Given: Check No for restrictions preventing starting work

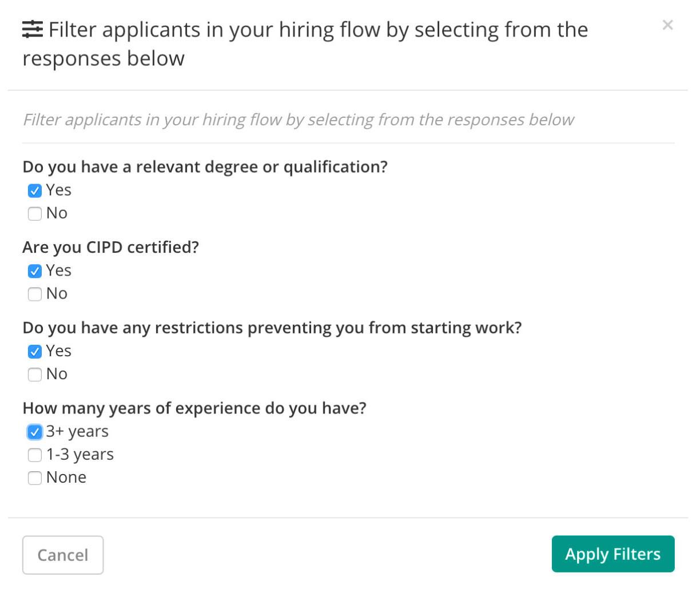Looking at the screenshot, I should (35, 375).
